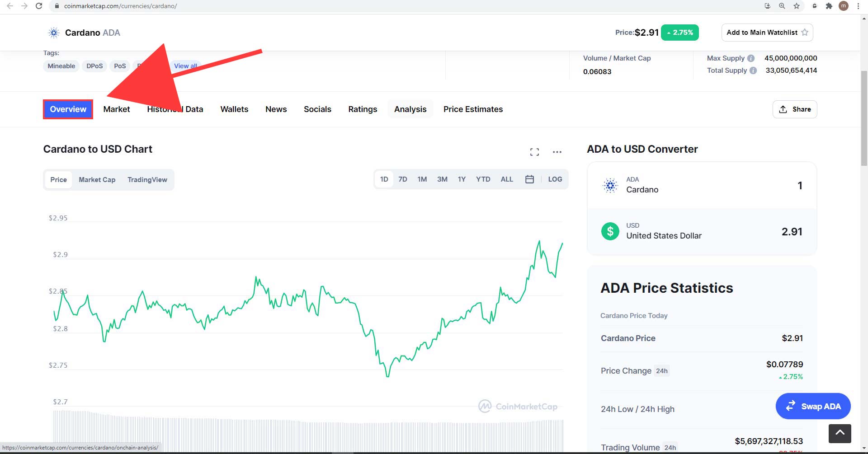
Task: Set chart range to 1Y
Action: click(x=462, y=179)
